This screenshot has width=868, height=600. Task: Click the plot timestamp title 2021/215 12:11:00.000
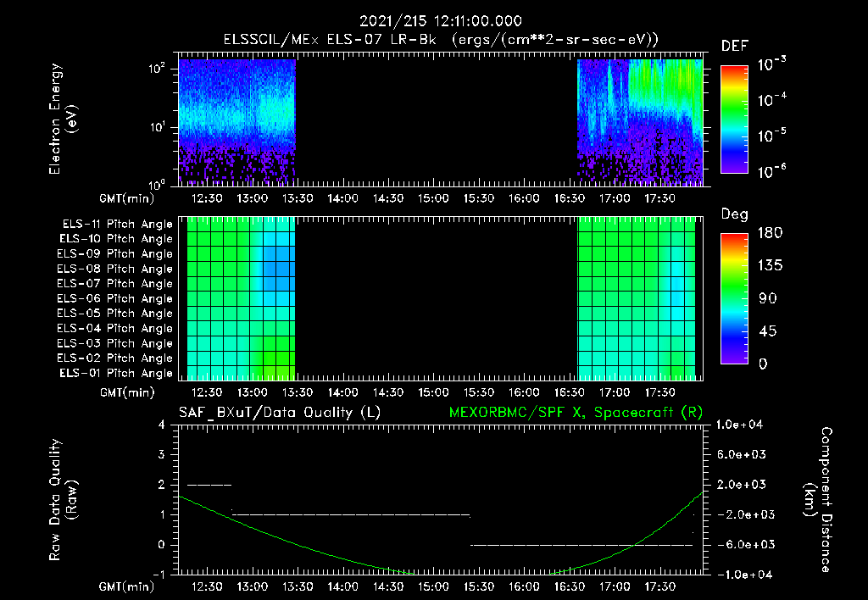point(441,21)
